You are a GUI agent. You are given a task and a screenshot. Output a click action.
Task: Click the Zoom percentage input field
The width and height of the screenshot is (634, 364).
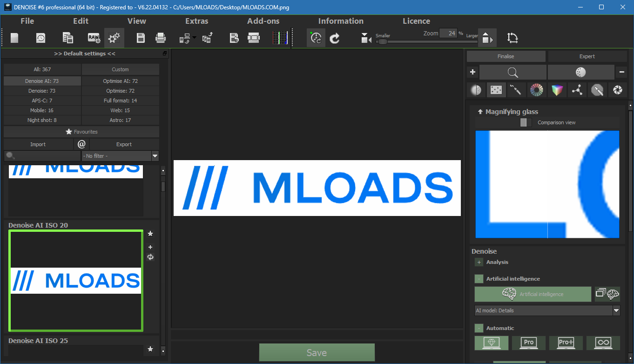click(x=449, y=34)
